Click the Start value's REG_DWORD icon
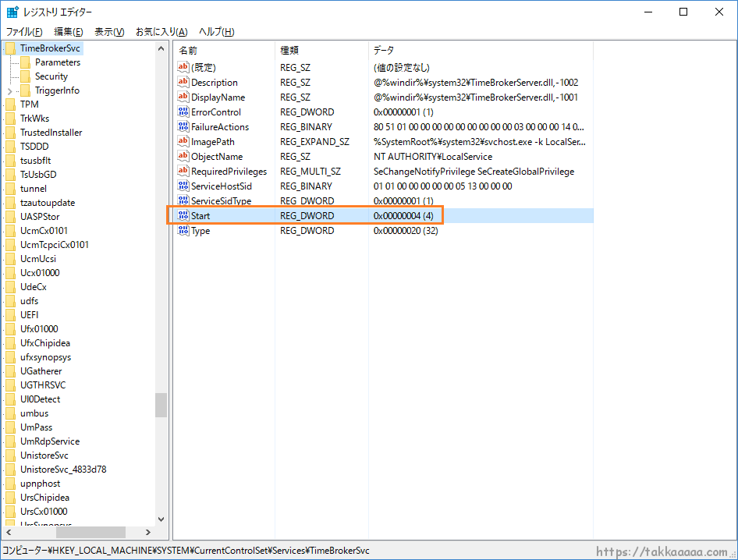 [x=184, y=215]
